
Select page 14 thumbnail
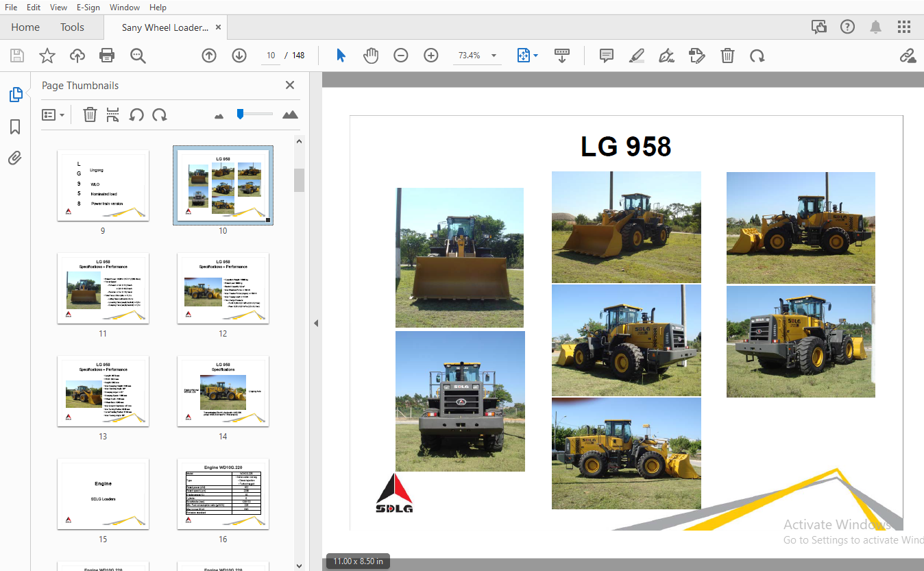tap(223, 391)
